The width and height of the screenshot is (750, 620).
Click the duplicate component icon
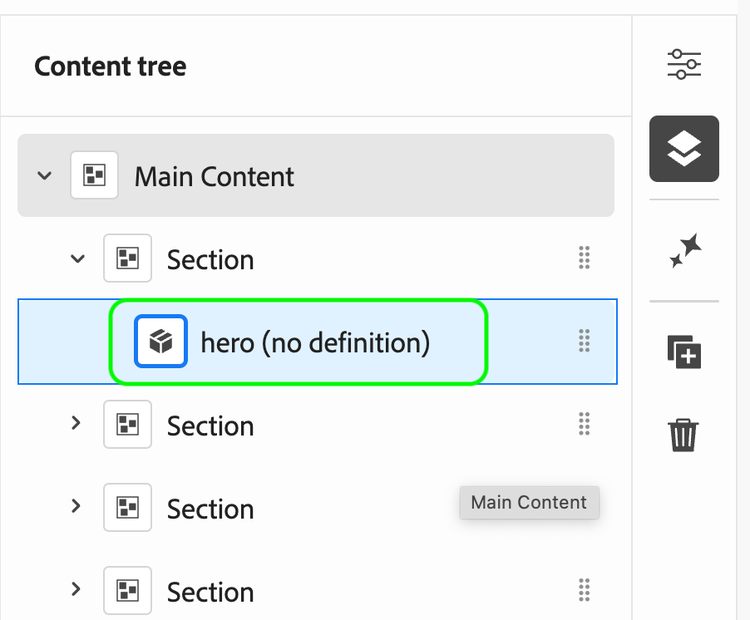[684, 352]
